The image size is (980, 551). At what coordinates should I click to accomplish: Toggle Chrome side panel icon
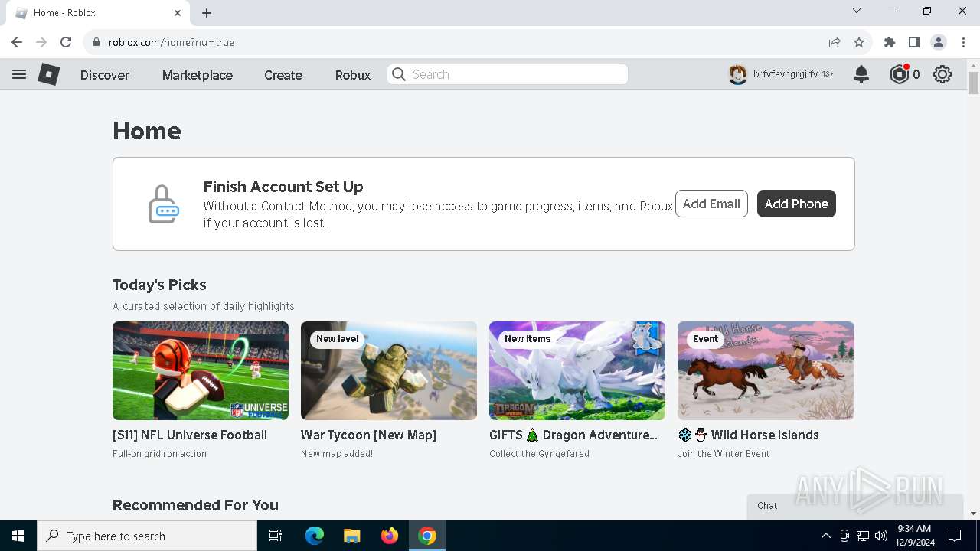click(914, 42)
